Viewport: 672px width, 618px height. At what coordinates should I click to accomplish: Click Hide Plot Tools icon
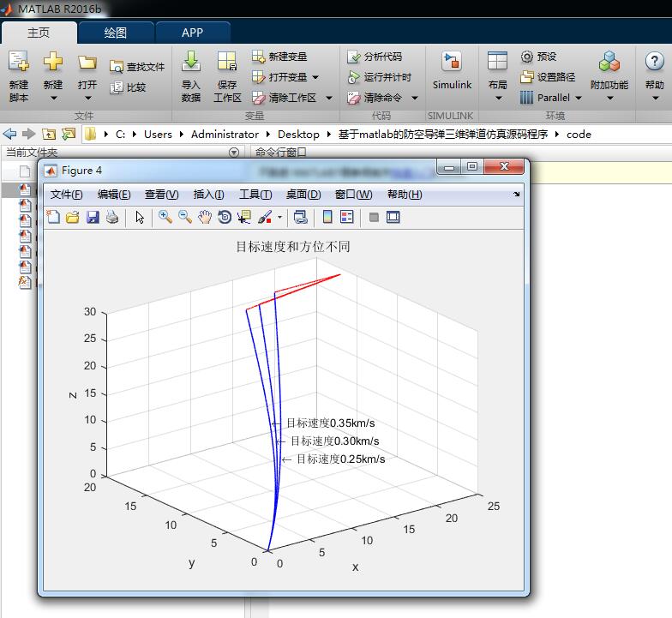(x=374, y=218)
